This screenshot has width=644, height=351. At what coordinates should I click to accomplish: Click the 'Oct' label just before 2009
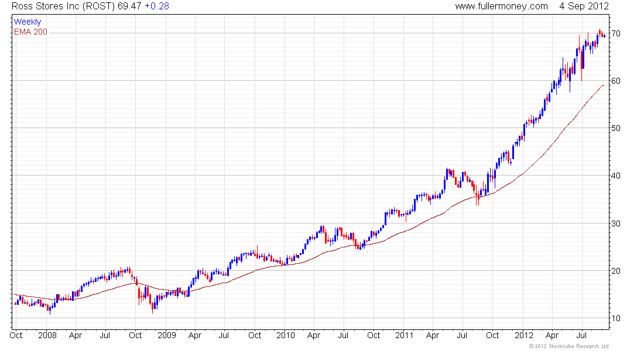[135, 335]
